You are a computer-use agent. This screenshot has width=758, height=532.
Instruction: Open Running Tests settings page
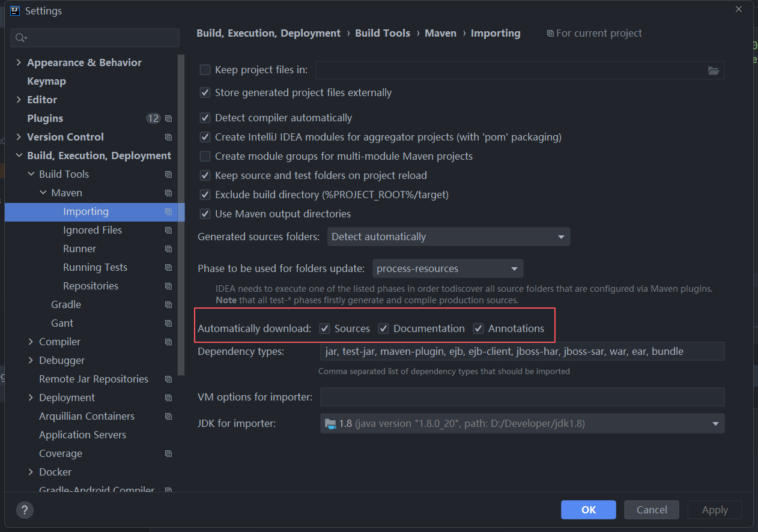(95, 267)
